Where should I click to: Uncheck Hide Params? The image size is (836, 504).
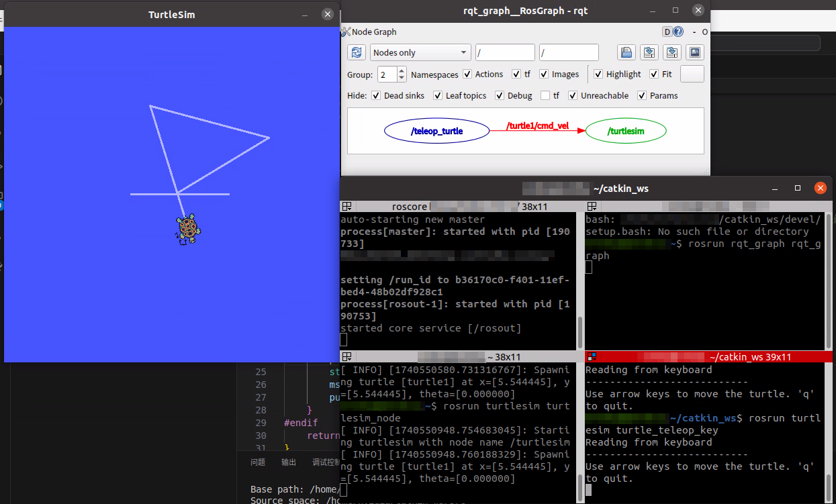pos(642,96)
